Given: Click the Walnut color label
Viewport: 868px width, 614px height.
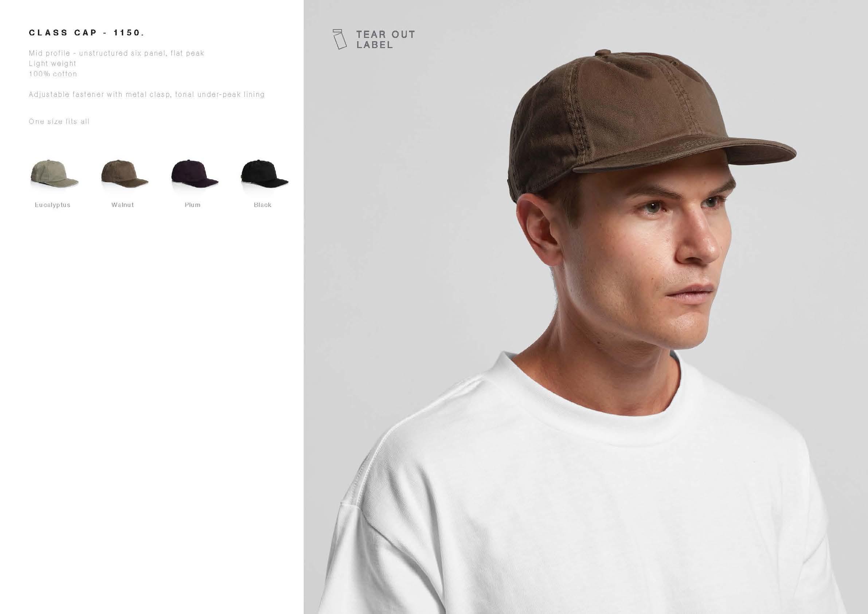Looking at the screenshot, I should (x=122, y=205).
